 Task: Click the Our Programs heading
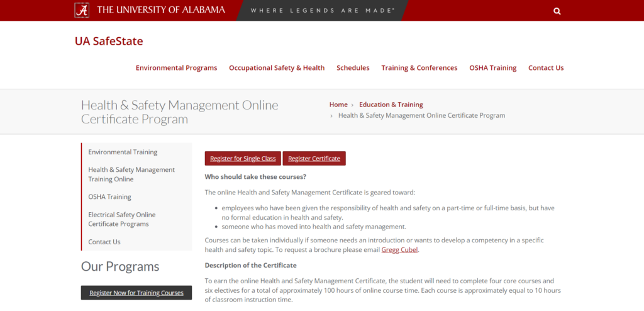120,266
